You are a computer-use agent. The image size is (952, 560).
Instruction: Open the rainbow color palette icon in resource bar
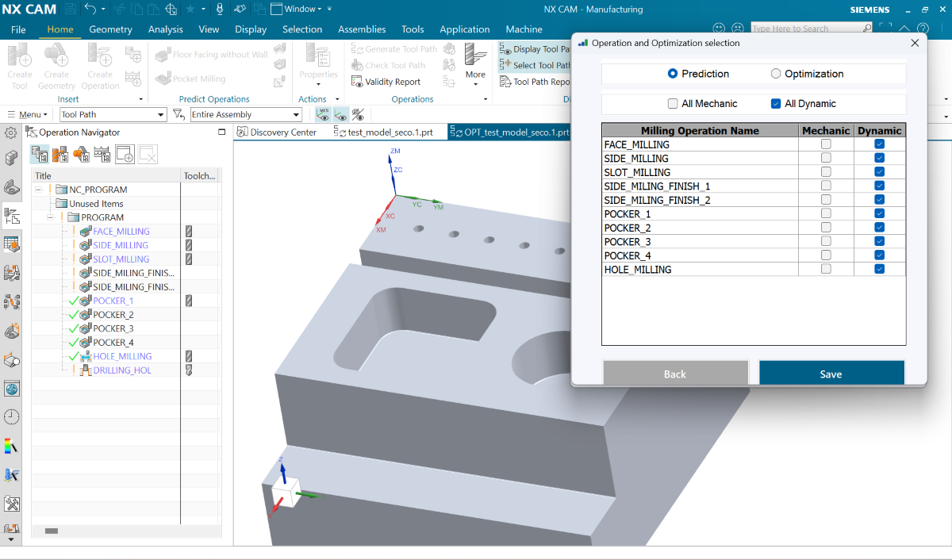click(11, 446)
